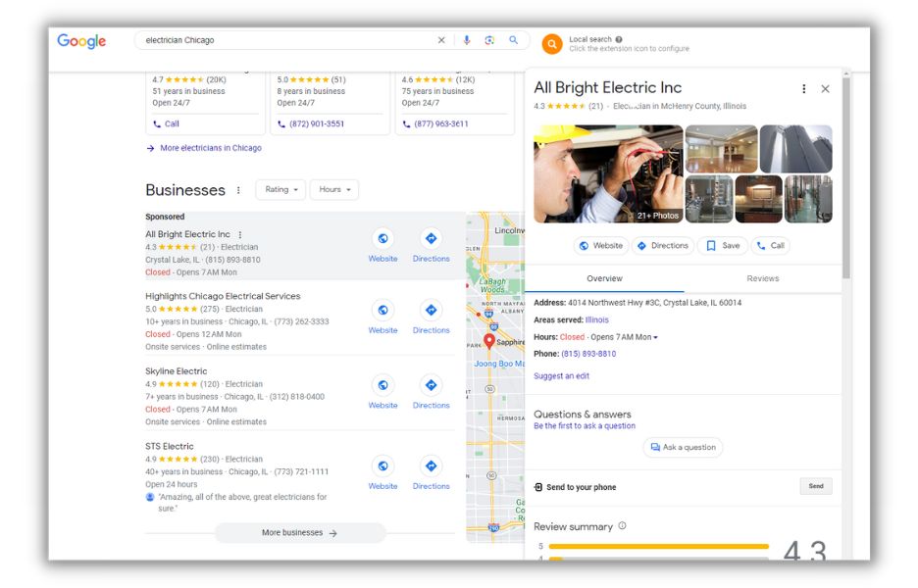Open more options in All Bright Electric panel
Image resolution: width=918 pixels, height=588 pixels.
804,89
